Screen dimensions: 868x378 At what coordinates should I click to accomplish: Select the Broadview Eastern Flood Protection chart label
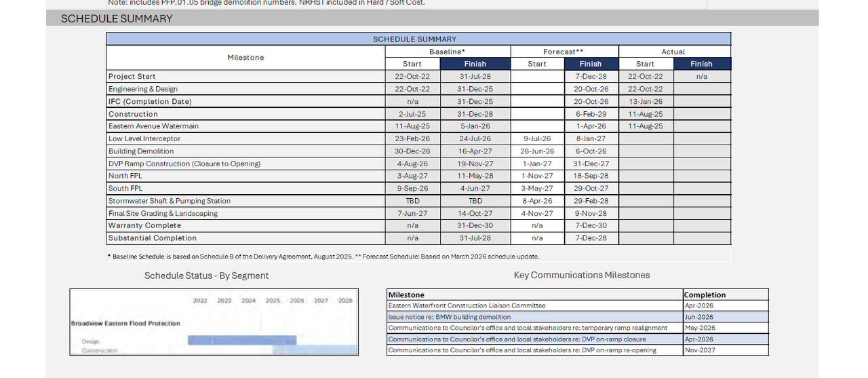125,323
